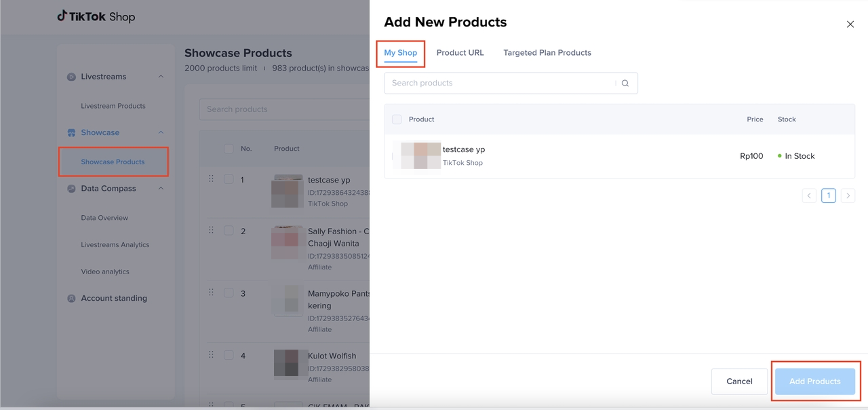868x410 pixels.
Task: Tick checkbox for Mamypoko Pants row
Action: coord(229,293)
